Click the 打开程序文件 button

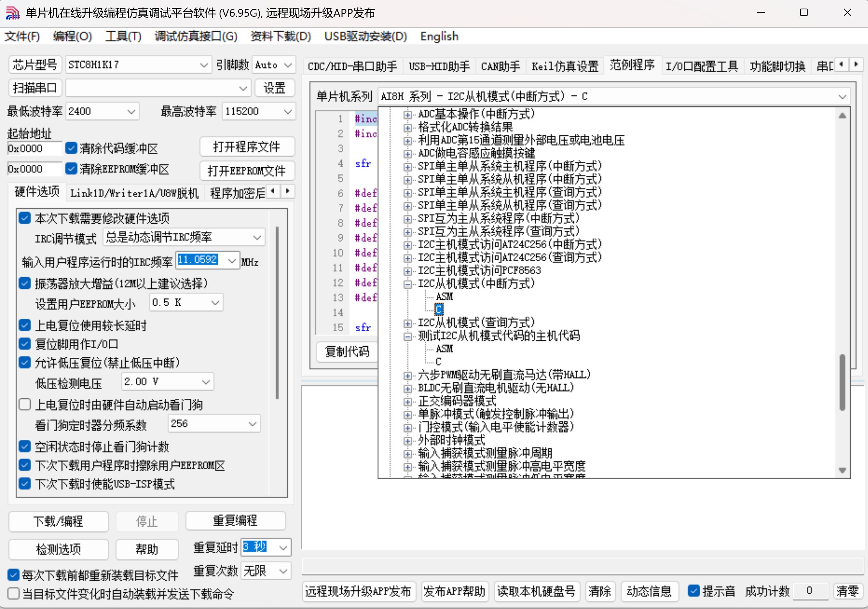pyautogui.click(x=247, y=147)
